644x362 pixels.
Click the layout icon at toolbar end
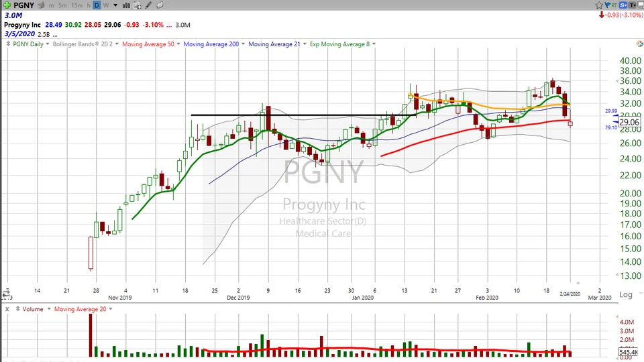click(x=640, y=5)
